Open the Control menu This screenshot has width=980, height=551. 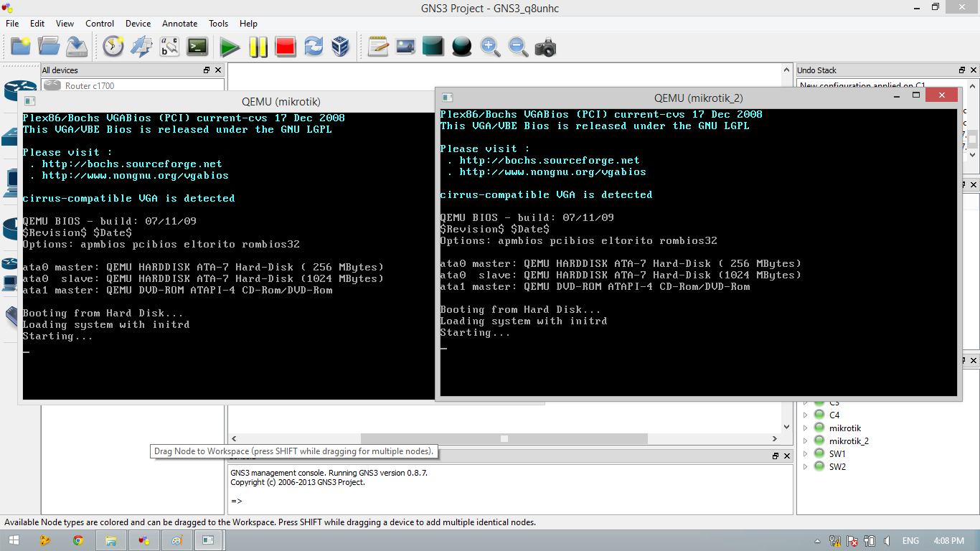(x=100, y=24)
